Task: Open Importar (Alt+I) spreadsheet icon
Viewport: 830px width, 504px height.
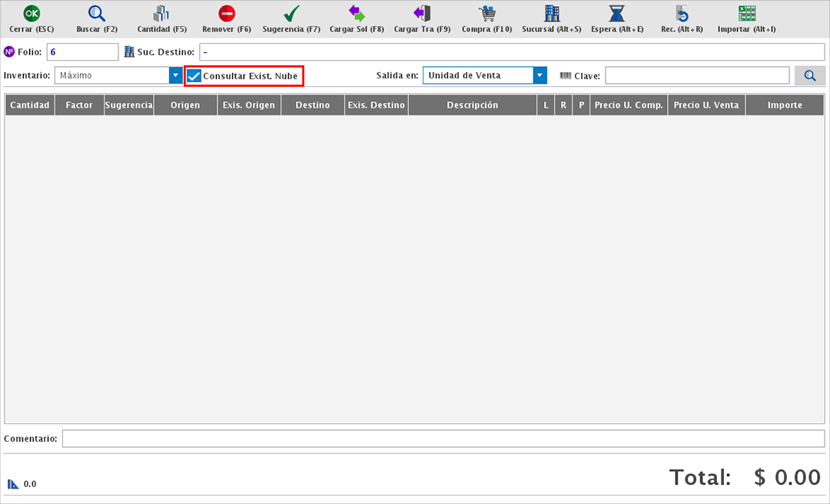Action: click(x=746, y=14)
